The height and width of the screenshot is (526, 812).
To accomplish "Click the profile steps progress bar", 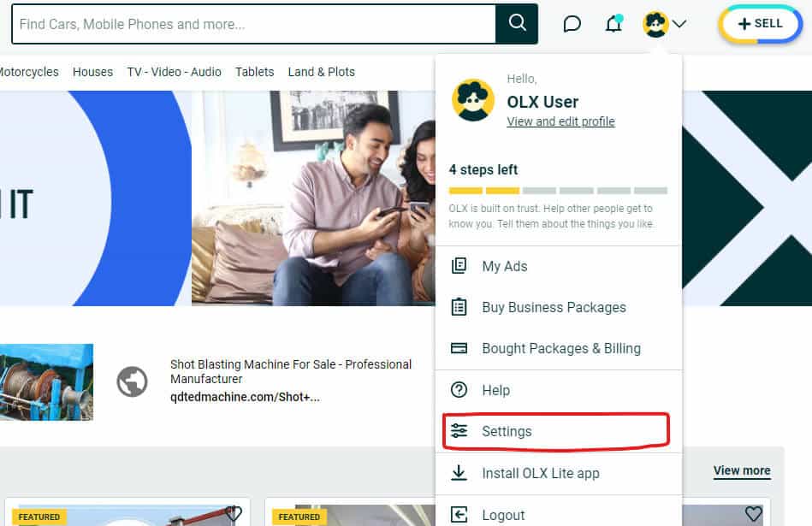I will [x=558, y=191].
